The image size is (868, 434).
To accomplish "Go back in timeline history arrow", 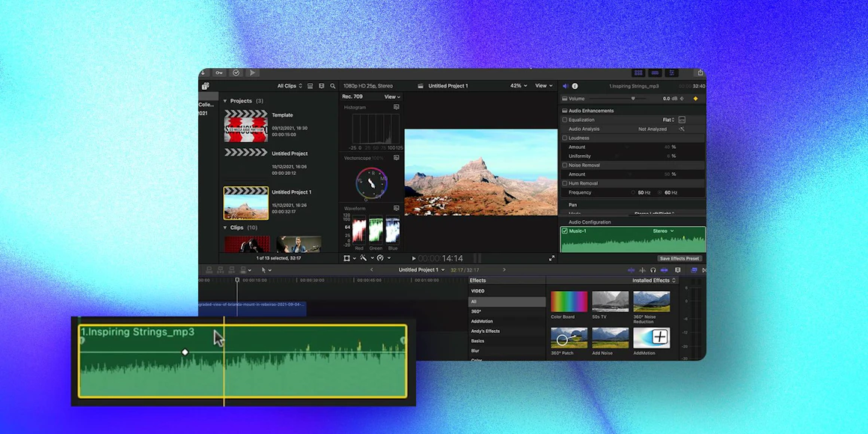I will 371,269.
